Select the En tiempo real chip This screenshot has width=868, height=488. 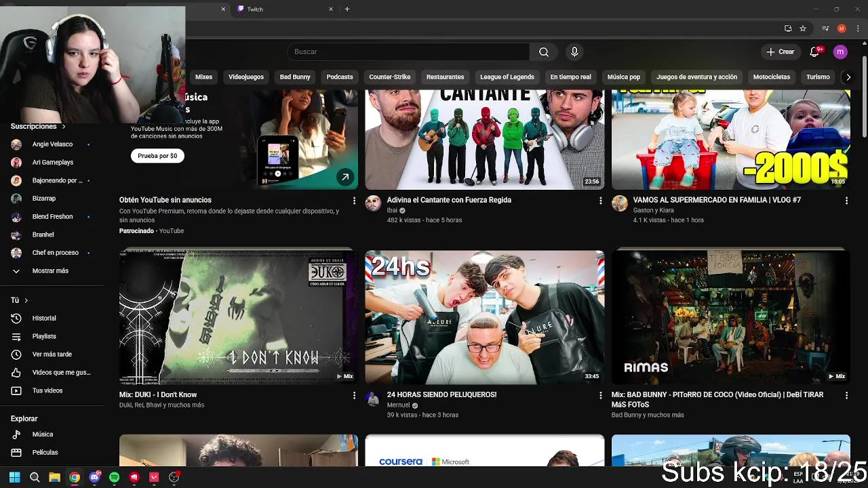tap(570, 77)
